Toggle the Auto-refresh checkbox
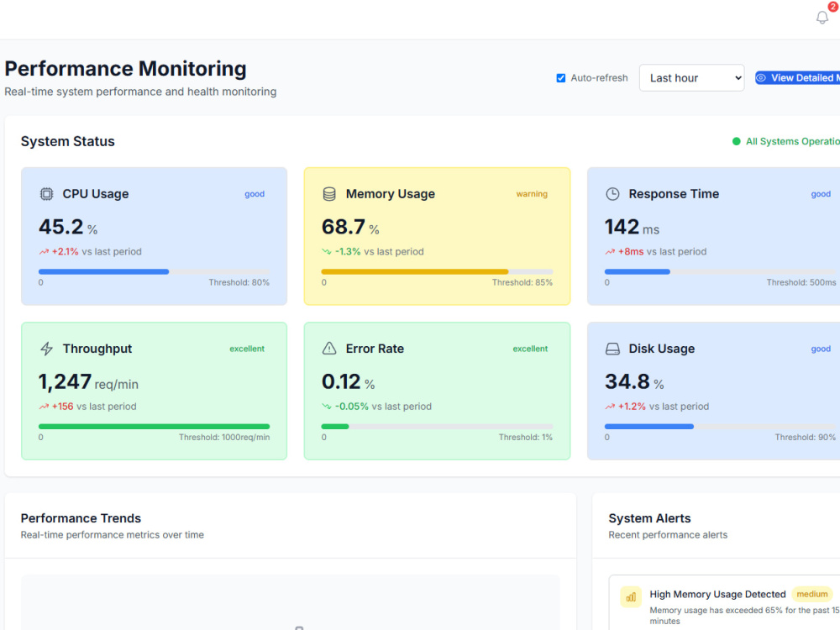Viewport: 840px width, 630px height. click(x=561, y=78)
